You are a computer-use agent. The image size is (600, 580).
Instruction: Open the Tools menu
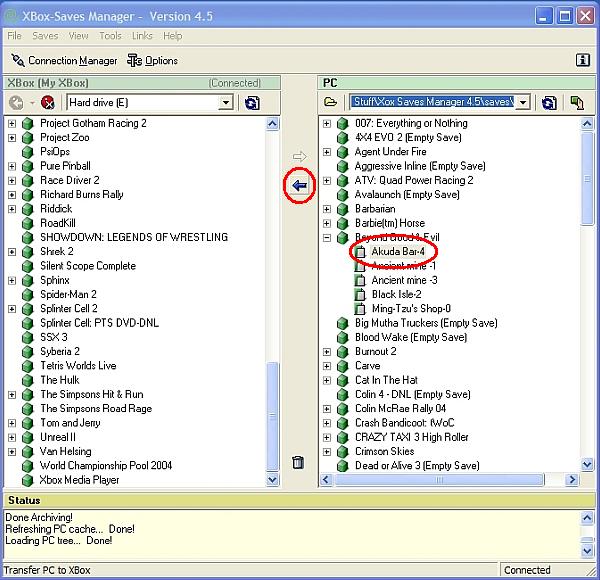point(110,36)
